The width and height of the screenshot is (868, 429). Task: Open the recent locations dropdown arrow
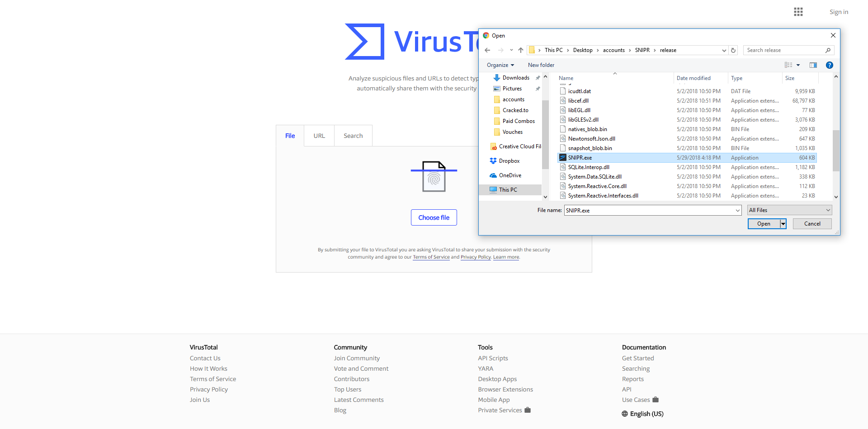(x=511, y=50)
